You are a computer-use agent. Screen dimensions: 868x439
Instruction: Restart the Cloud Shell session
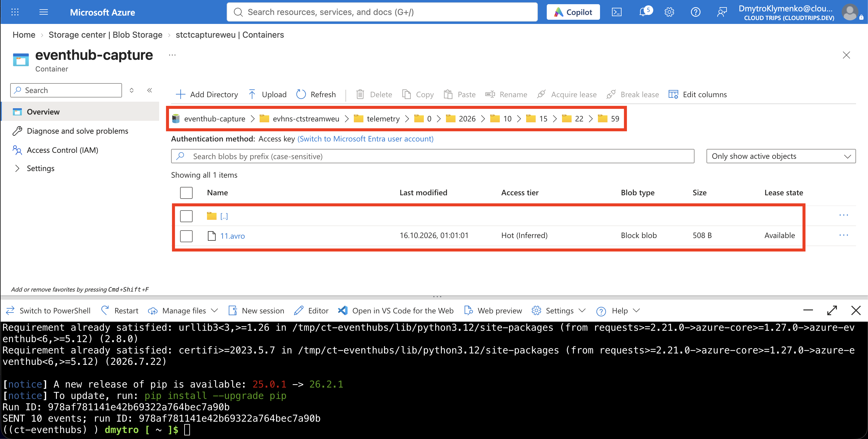tap(120, 310)
